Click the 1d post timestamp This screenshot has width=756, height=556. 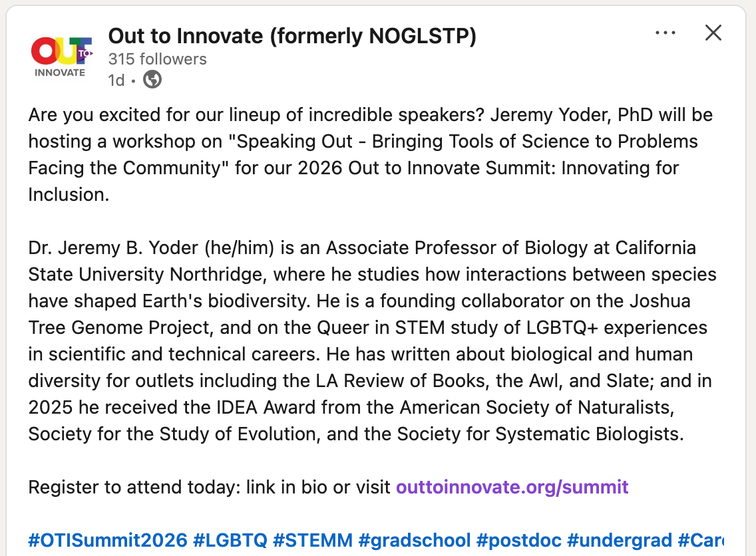[116, 80]
